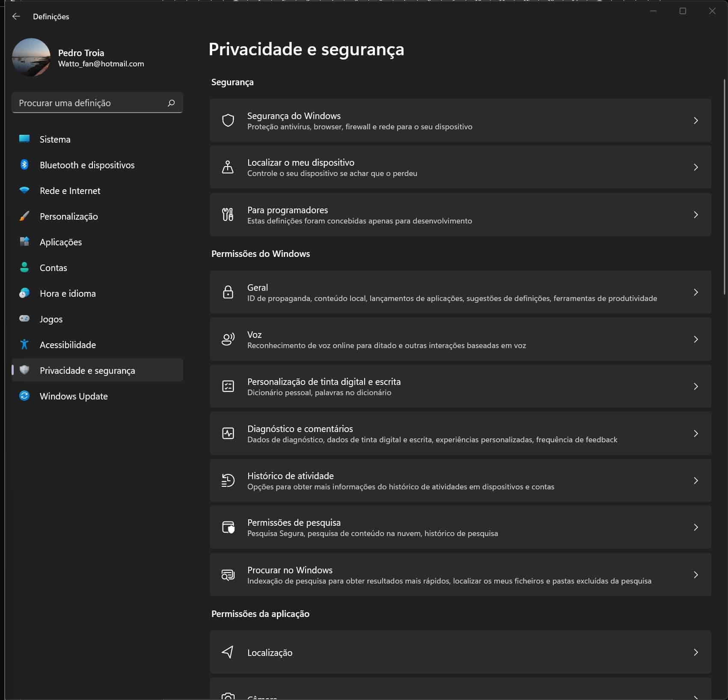Open chevron for Personalização de tinta digital

[x=695, y=387]
